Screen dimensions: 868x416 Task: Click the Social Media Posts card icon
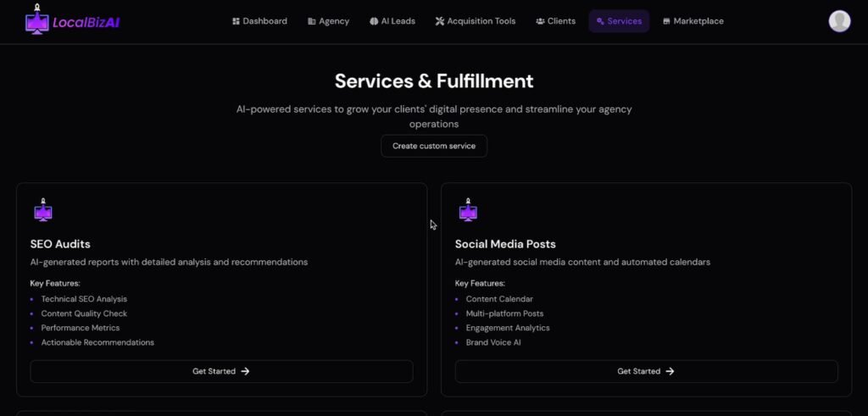tap(468, 210)
